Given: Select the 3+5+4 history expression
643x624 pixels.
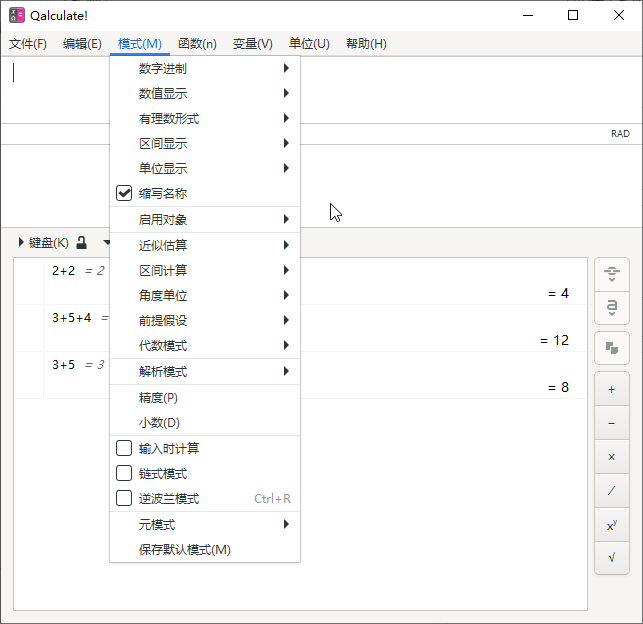Looking at the screenshot, I should (x=72, y=318).
